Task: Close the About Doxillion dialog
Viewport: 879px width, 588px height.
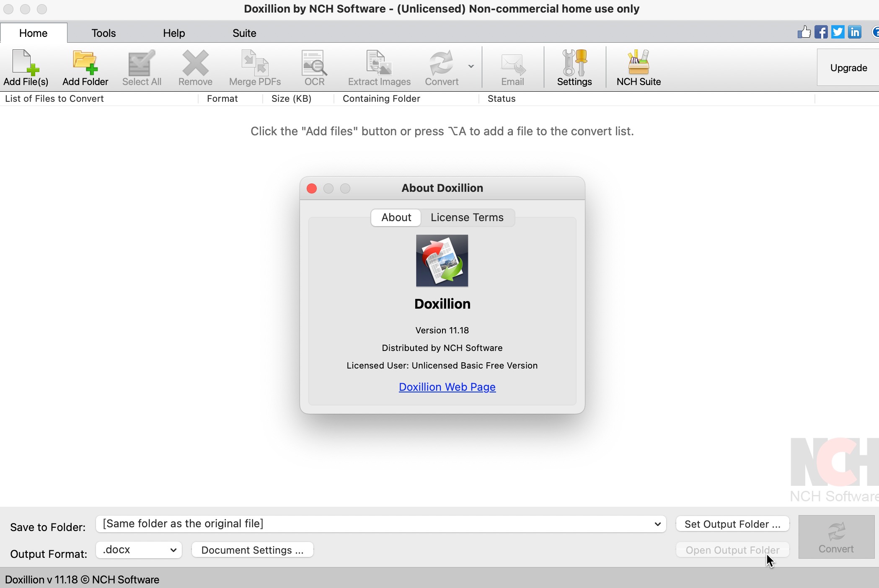Action: point(312,188)
